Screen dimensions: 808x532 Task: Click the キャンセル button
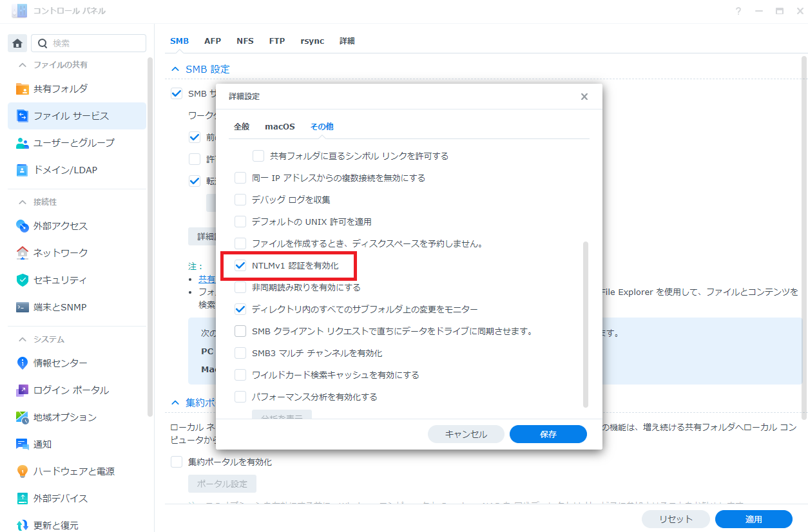[466, 434]
